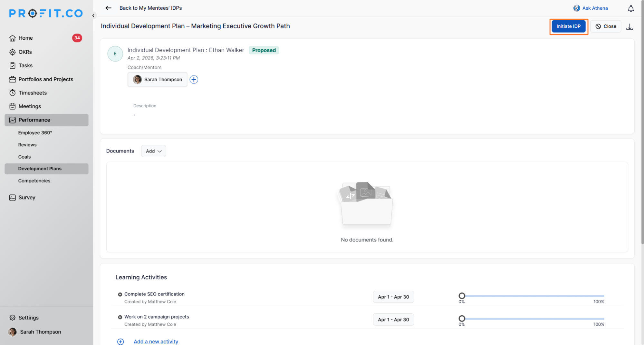Screen dimensions: 644x345
Task: Click Add a new activity link
Action: point(156,341)
